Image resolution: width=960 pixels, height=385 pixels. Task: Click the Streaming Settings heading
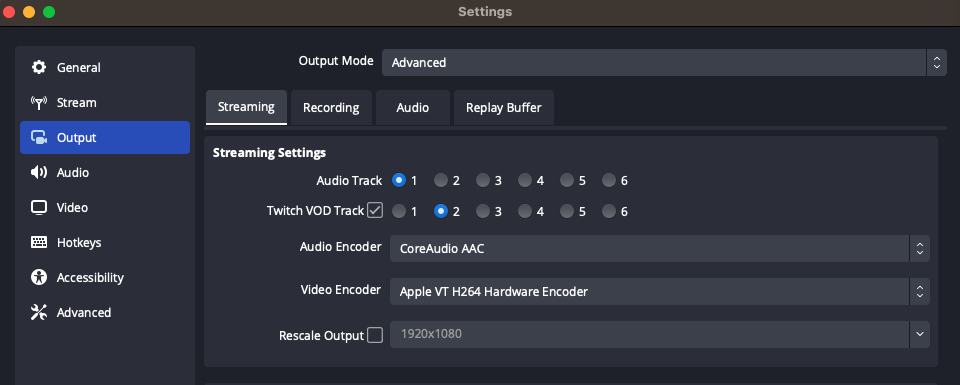tap(269, 152)
